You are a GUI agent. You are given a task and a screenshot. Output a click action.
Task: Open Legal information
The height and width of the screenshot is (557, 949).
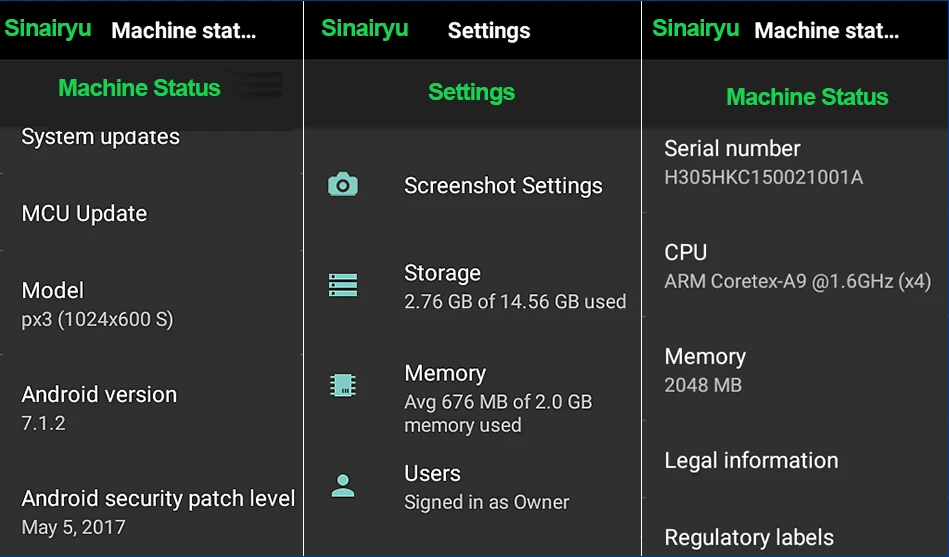pos(795,460)
